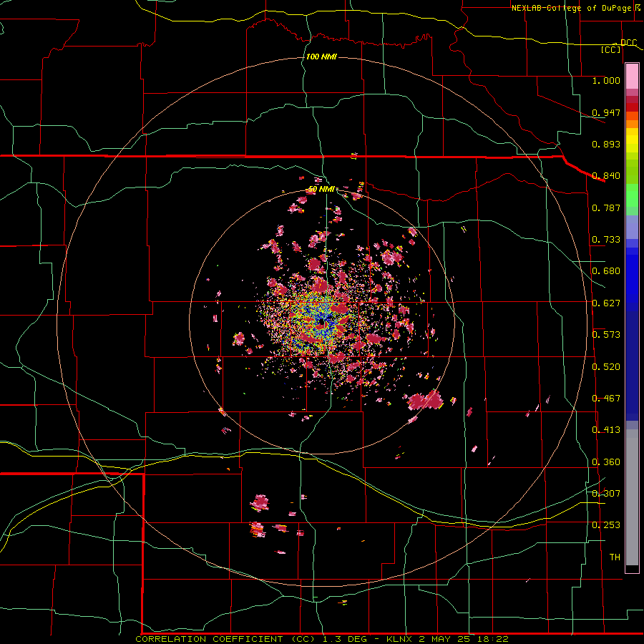The width and height of the screenshot is (644, 644).
Task: Click the 0.467 color scale value
Action: (606, 399)
